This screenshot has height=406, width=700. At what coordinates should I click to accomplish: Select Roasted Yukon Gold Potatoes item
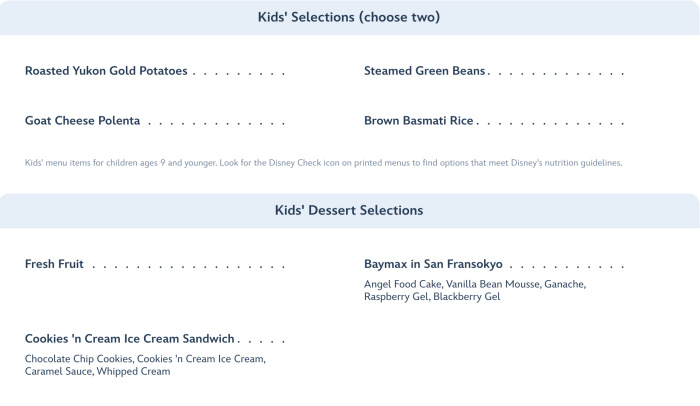point(106,71)
